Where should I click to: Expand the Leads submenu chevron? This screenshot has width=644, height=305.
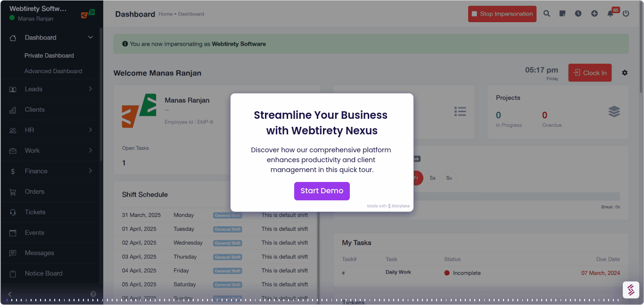[x=91, y=89]
